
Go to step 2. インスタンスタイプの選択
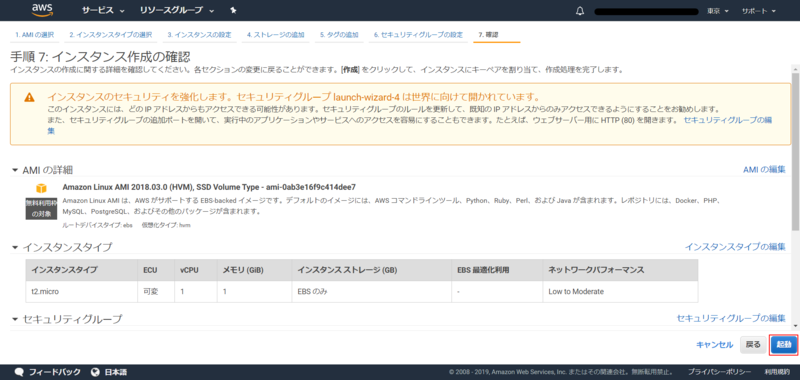111,35
